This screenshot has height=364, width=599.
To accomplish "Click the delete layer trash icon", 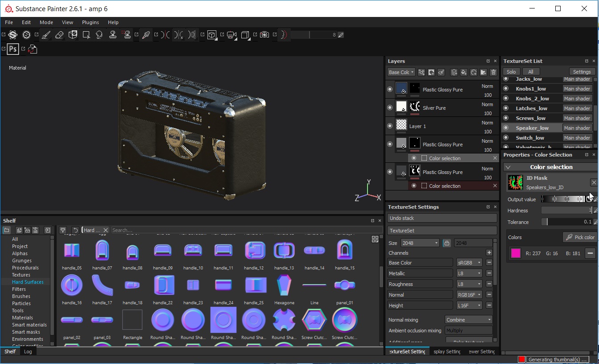I will click(x=493, y=72).
